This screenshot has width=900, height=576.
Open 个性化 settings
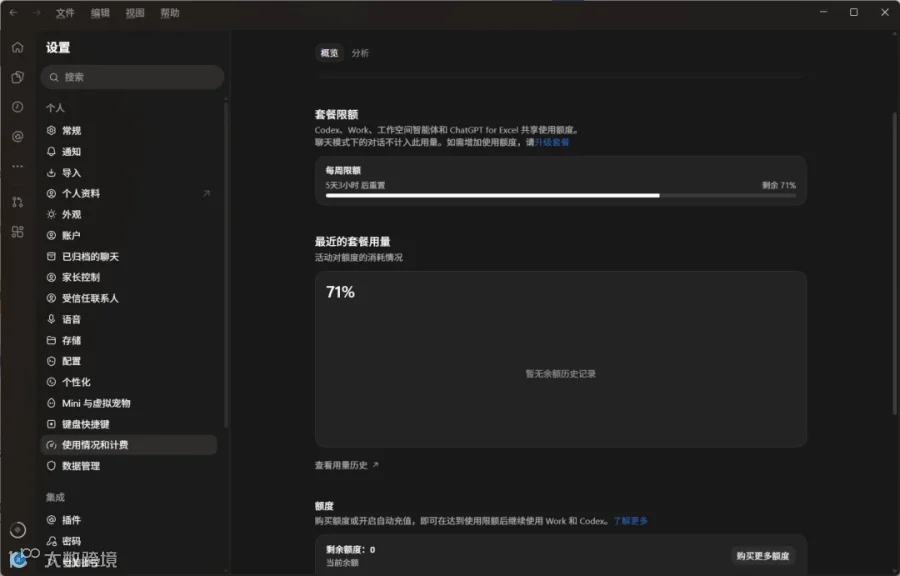(x=129, y=382)
